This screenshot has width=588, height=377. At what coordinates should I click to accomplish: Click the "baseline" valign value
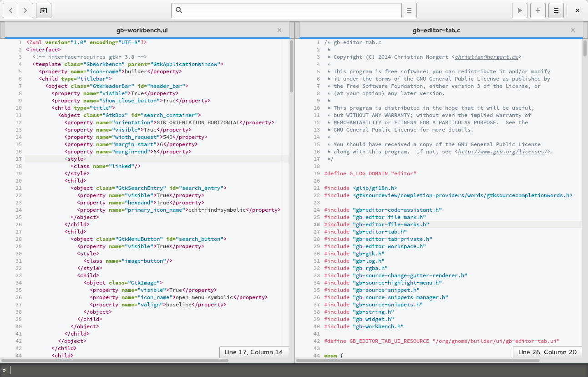[179, 305]
